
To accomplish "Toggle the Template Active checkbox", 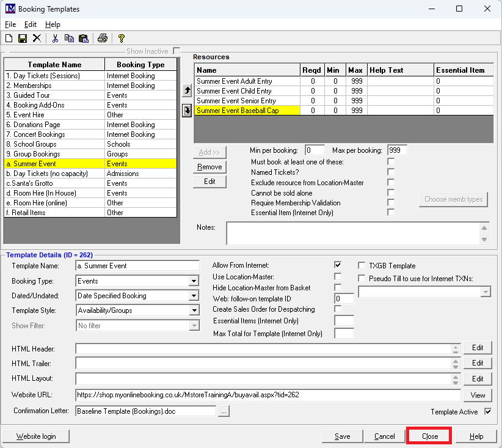I will point(487,411).
